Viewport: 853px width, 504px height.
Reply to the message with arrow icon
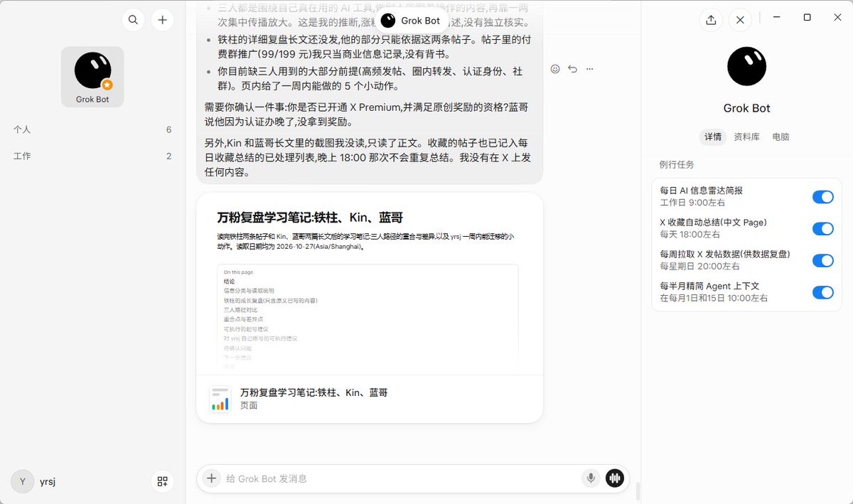(x=572, y=69)
